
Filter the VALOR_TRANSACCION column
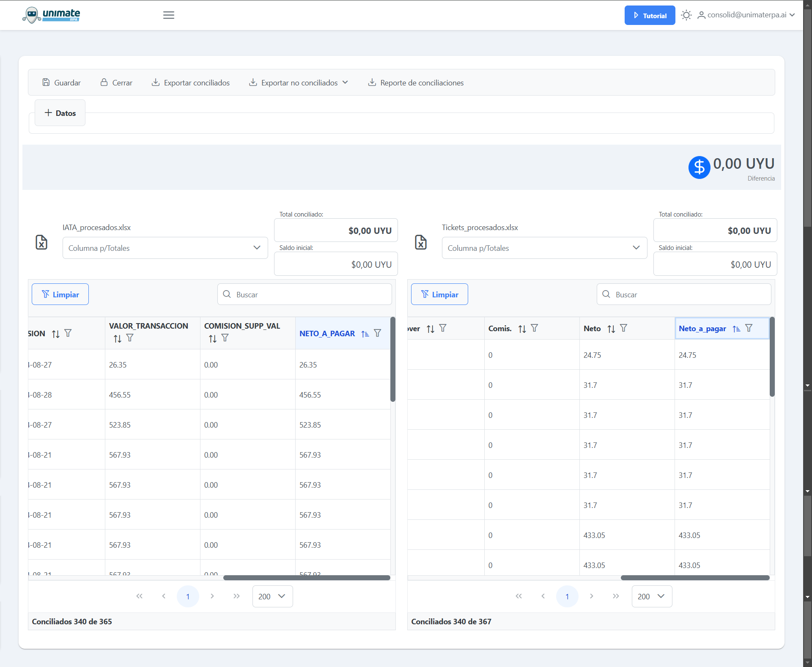pos(130,338)
